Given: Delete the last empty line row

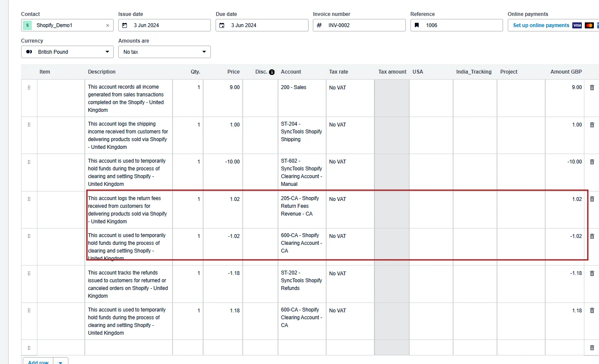Looking at the screenshot, I should pos(592,348).
